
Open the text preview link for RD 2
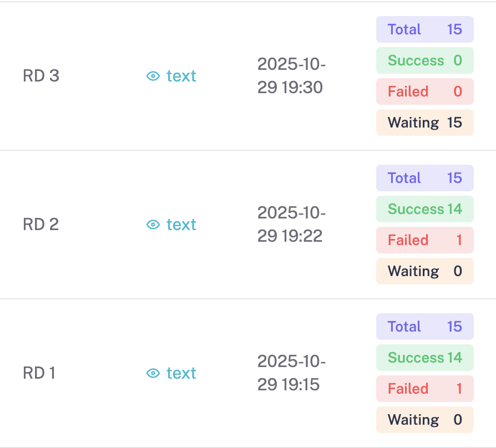point(181,225)
